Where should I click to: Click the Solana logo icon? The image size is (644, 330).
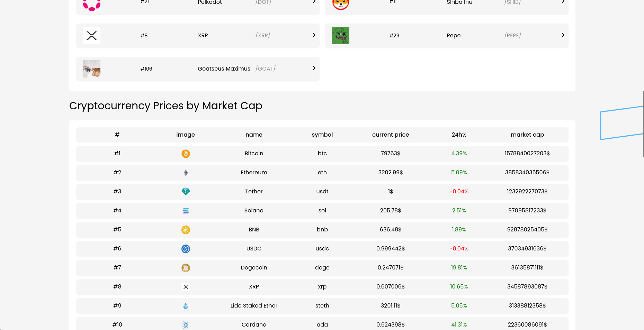coord(186,211)
